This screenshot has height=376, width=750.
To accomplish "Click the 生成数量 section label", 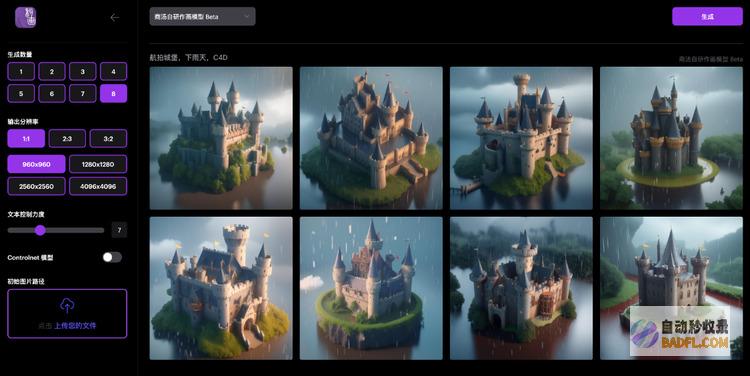I will (x=20, y=55).
